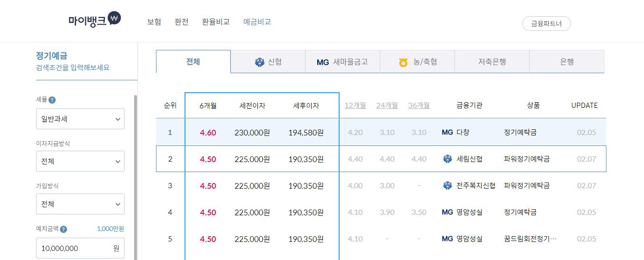Viewport: 644px width, 260px height.
Task: Open the 세율 dropdown set to 일반과세
Action: (x=80, y=119)
